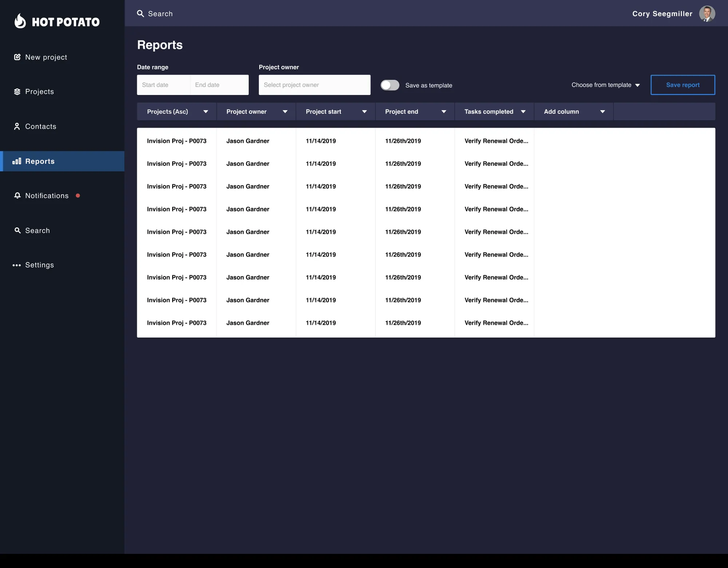Open Cory Seegmiller's profile avatar
Screen dimensions: 728x568
[x=707, y=13]
